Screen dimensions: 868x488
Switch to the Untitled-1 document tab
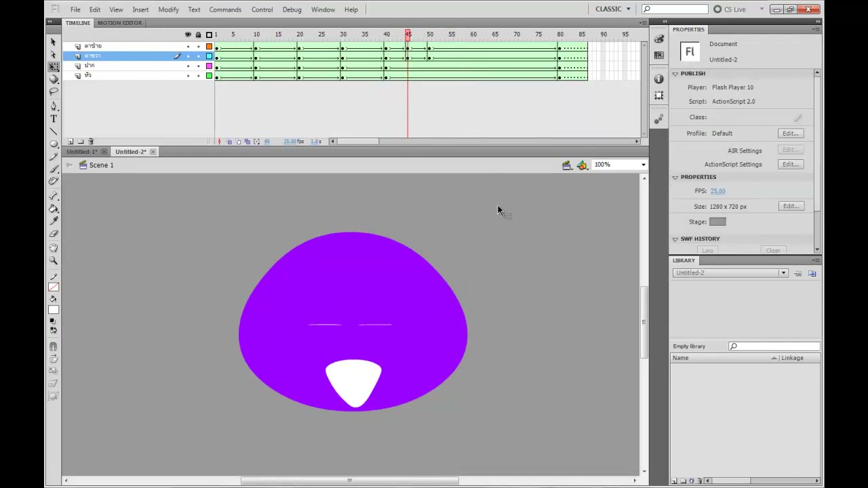click(81, 152)
